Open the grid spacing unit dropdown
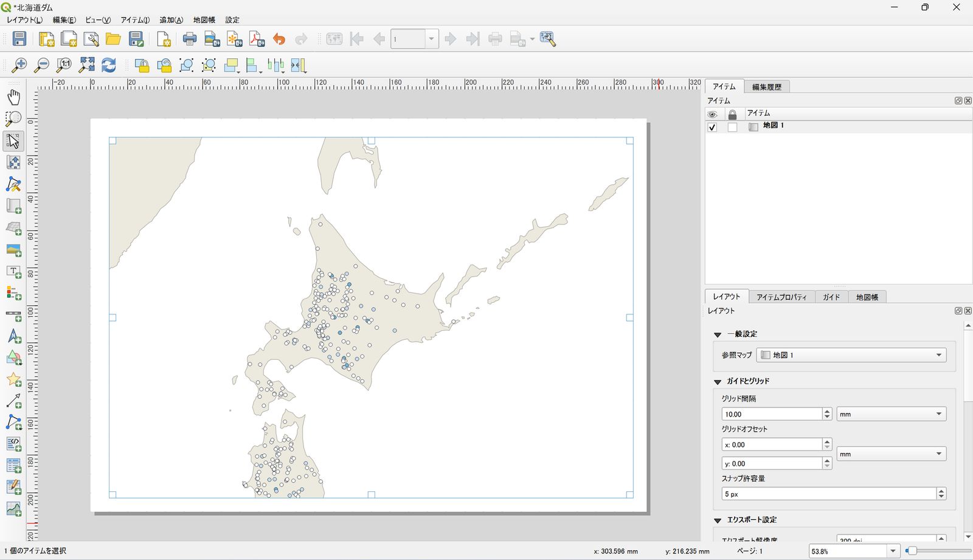Image resolution: width=973 pixels, height=560 pixels. 892,414
